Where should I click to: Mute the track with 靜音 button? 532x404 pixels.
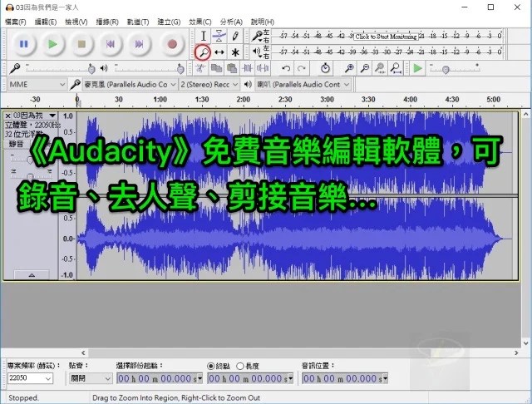click(16, 144)
